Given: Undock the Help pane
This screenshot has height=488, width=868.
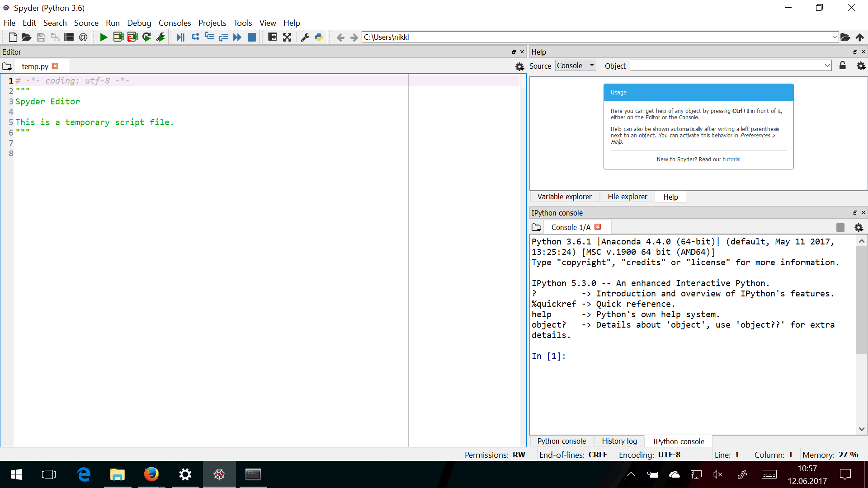Looking at the screenshot, I should [855, 52].
